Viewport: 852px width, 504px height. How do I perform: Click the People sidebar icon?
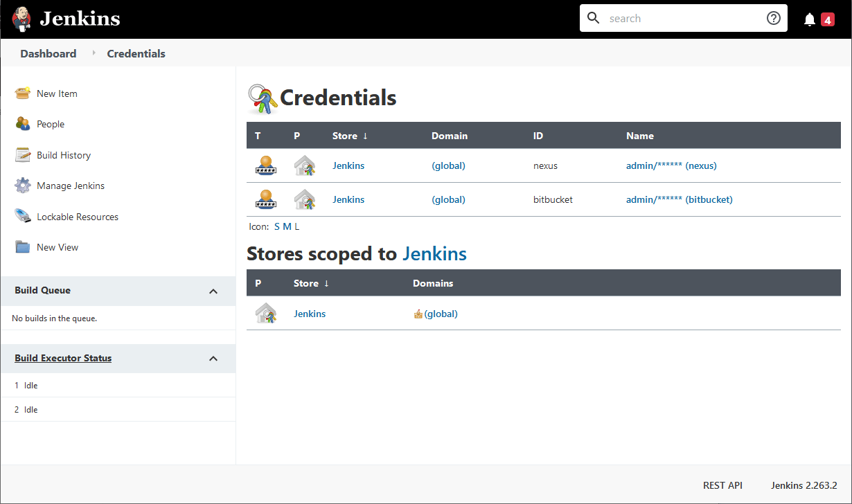point(23,124)
